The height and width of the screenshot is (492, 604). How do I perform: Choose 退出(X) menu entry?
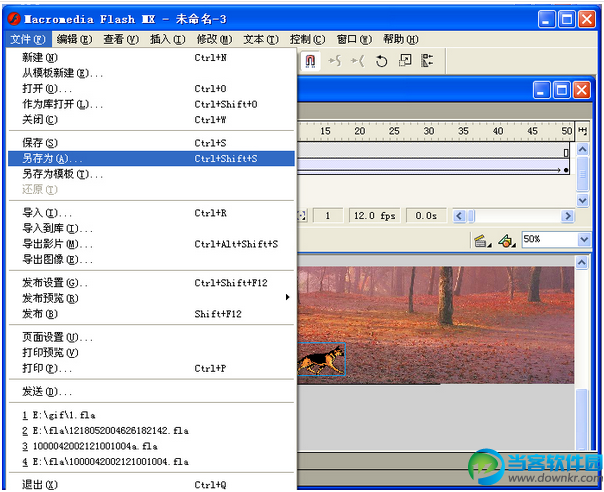pyautogui.click(x=151, y=485)
